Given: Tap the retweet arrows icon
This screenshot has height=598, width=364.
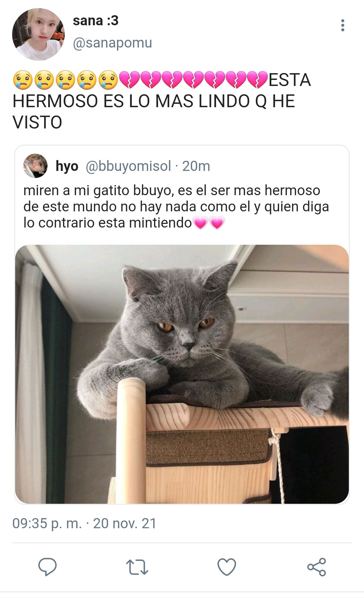Looking at the screenshot, I should coord(137,567).
